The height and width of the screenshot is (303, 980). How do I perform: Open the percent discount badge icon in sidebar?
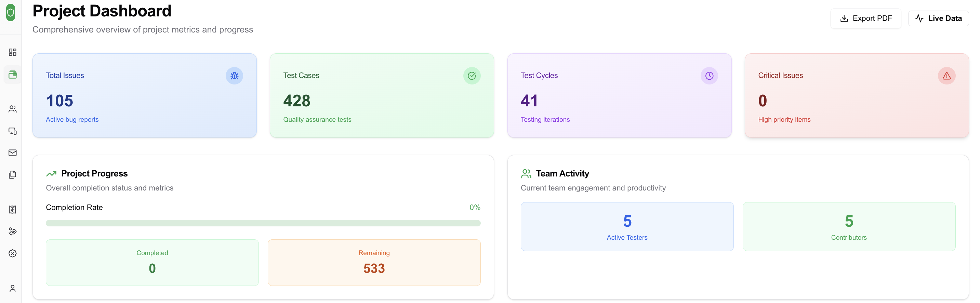click(13, 253)
